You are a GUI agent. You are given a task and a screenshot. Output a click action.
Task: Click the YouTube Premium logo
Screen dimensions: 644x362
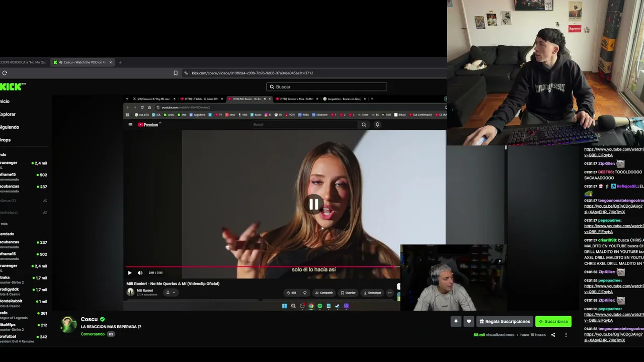pyautogui.click(x=148, y=125)
